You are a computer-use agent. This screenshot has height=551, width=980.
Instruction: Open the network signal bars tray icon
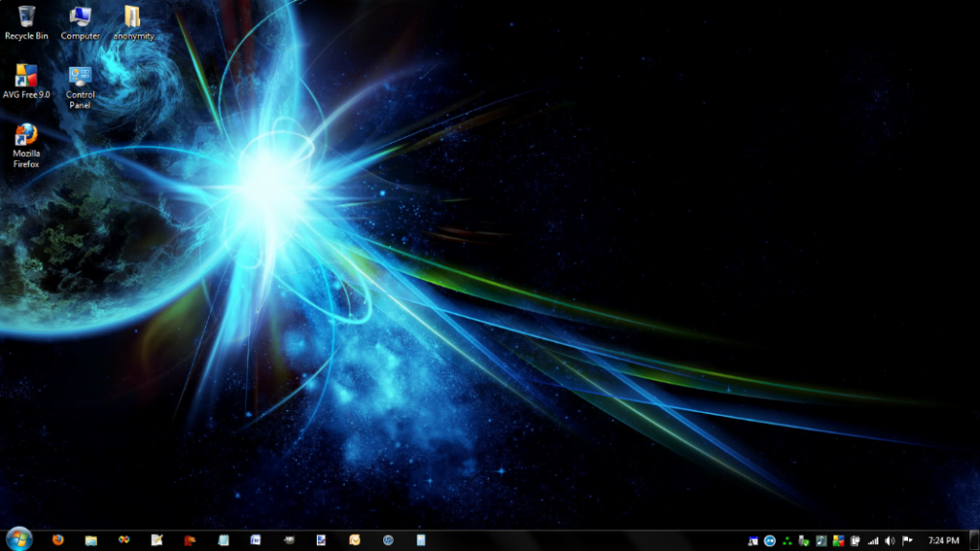click(x=873, y=540)
